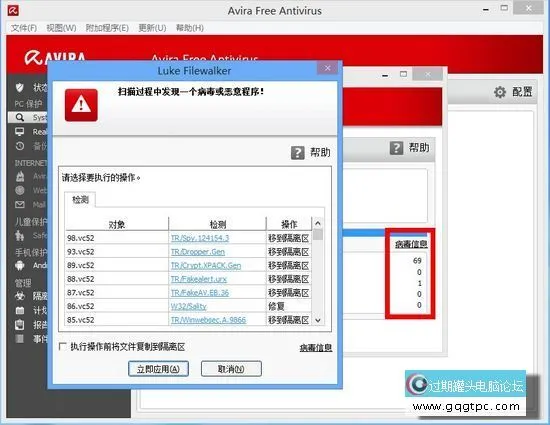Click the 操作 column header
The height and width of the screenshot is (425, 550).
289,224
